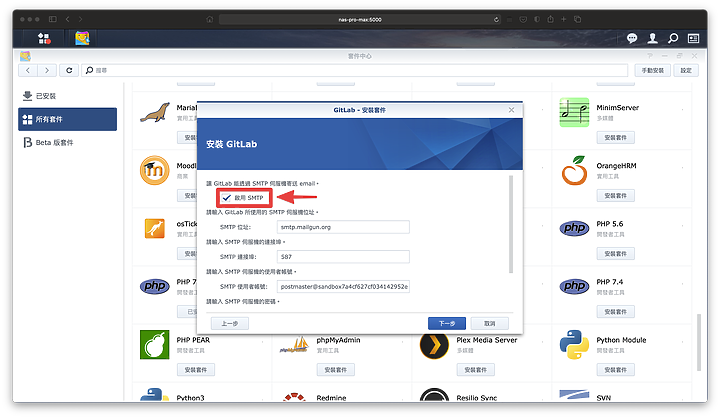
Task: Click the Package Center taskbar icon
Action: click(x=82, y=38)
